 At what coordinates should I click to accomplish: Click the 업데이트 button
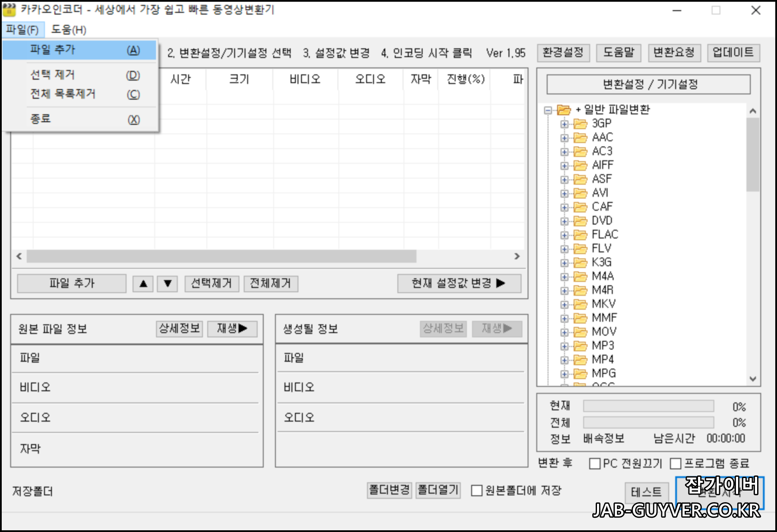[x=733, y=53]
